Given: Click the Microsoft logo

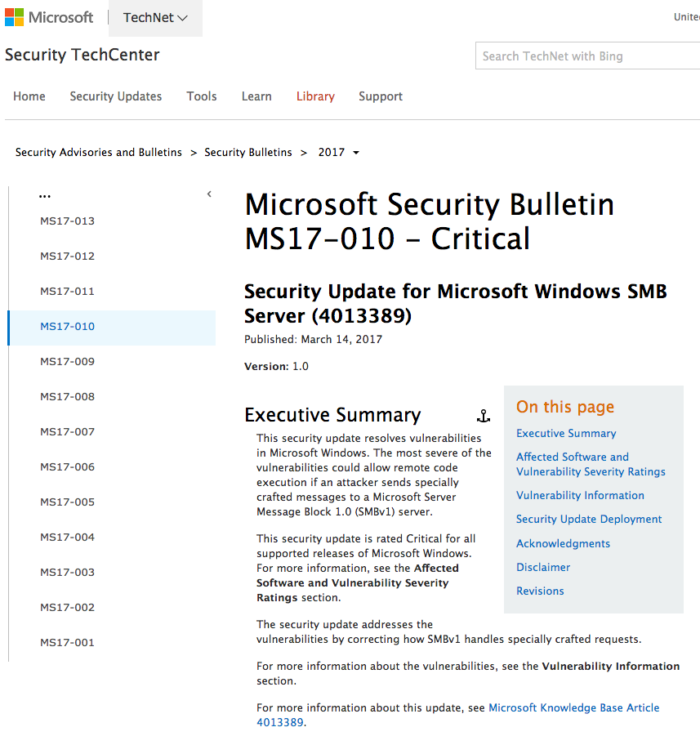Looking at the screenshot, I should [49, 16].
